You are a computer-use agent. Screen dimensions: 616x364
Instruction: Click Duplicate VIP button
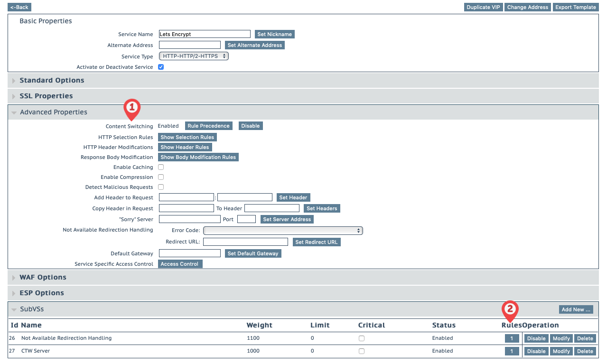pos(483,7)
